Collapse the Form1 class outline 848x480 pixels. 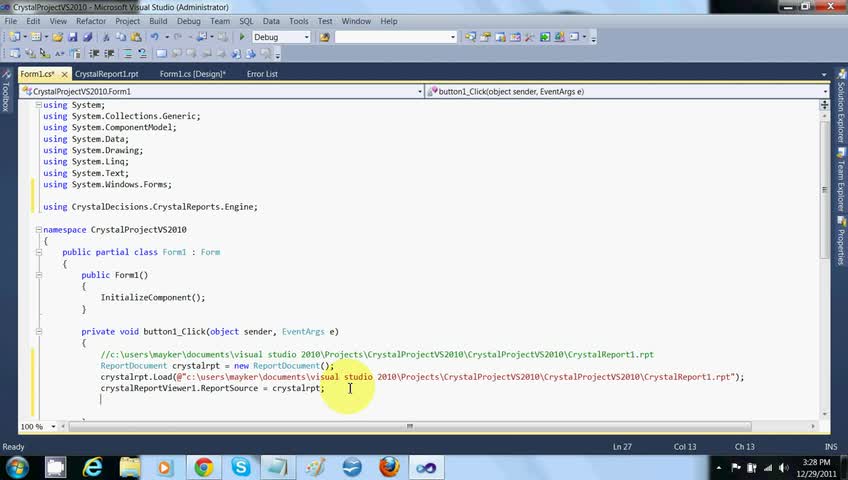pos(38,252)
